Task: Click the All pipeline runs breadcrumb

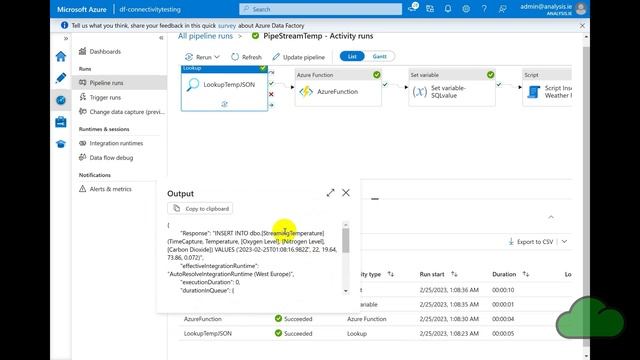Action: pyautogui.click(x=205, y=36)
